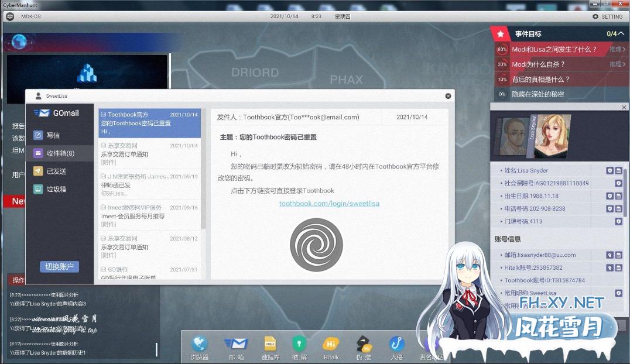Close the Lisa Snyder profile panel

tap(624, 108)
